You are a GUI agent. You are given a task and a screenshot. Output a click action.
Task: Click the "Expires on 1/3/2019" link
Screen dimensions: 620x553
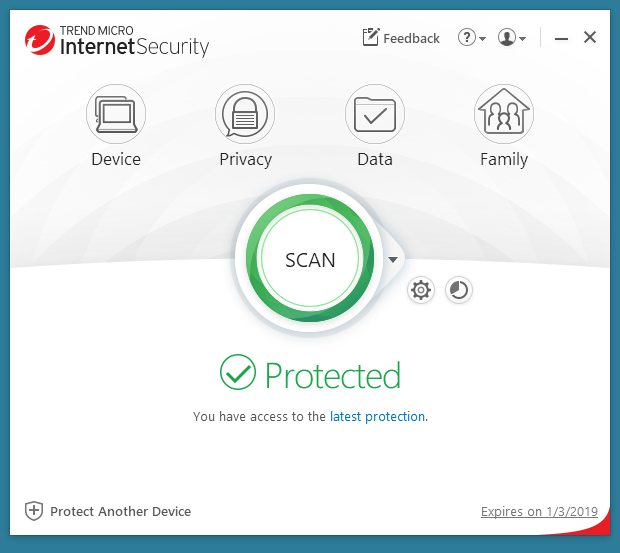[539, 512]
